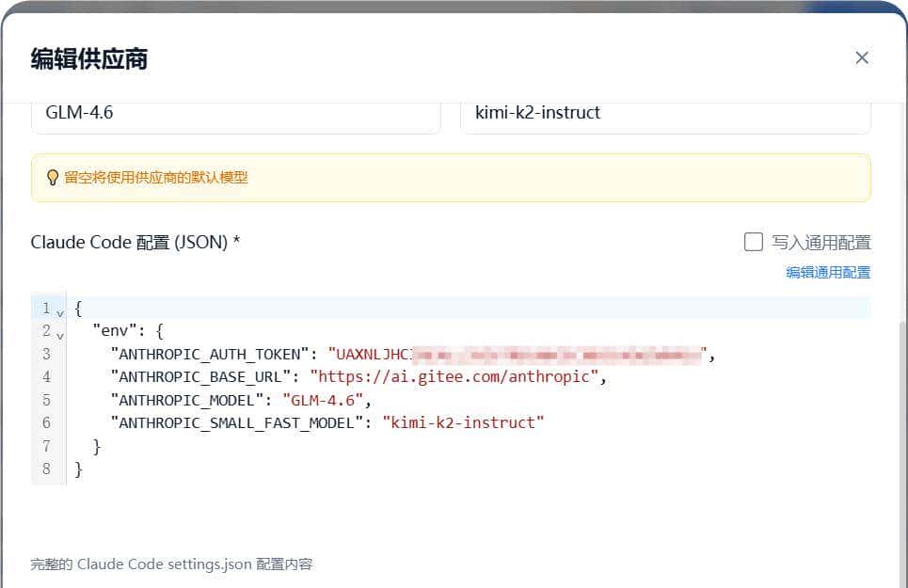This screenshot has height=588, width=908.
Task: Fold the "env" block arrow on line 2
Action: pyautogui.click(x=60, y=333)
